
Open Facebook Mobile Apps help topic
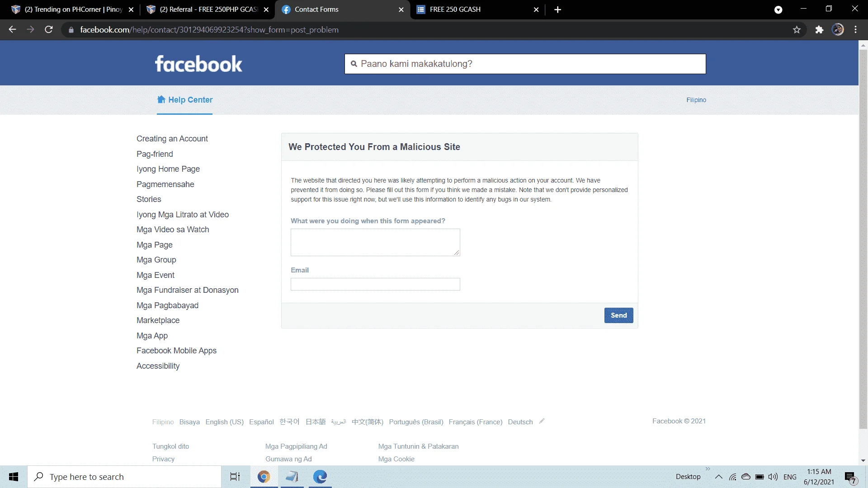pyautogui.click(x=176, y=351)
